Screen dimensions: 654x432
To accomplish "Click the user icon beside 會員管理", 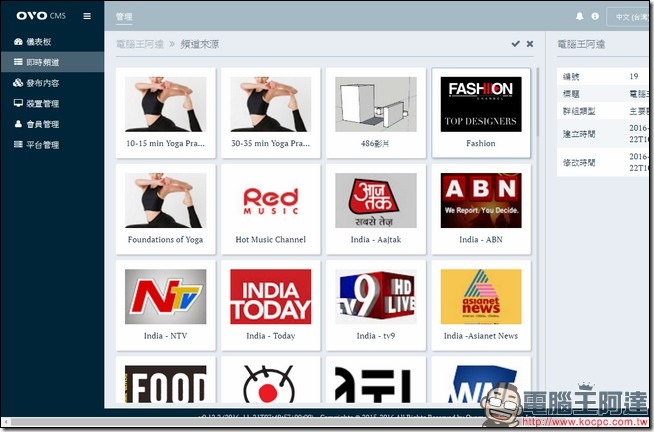I will [x=18, y=123].
